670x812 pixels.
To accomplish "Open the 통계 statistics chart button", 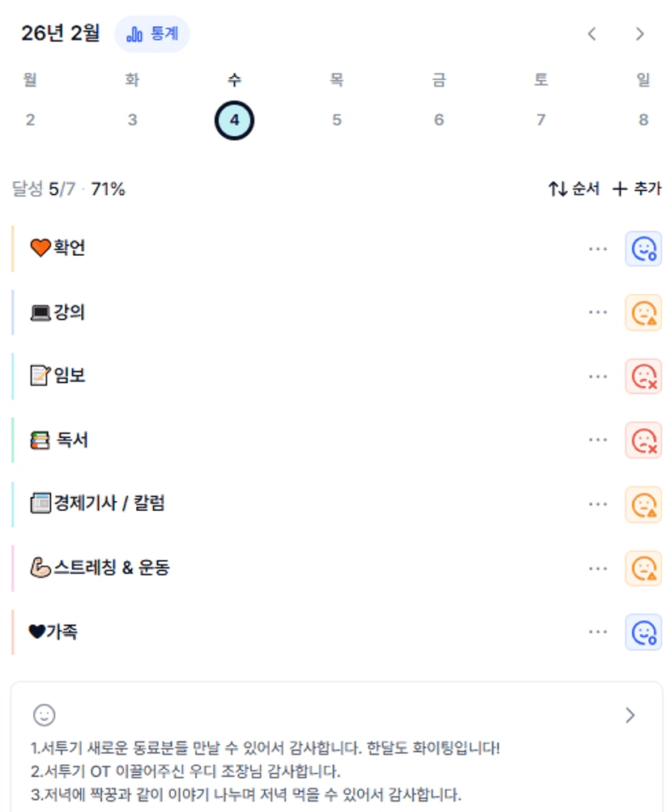I will pos(152,34).
